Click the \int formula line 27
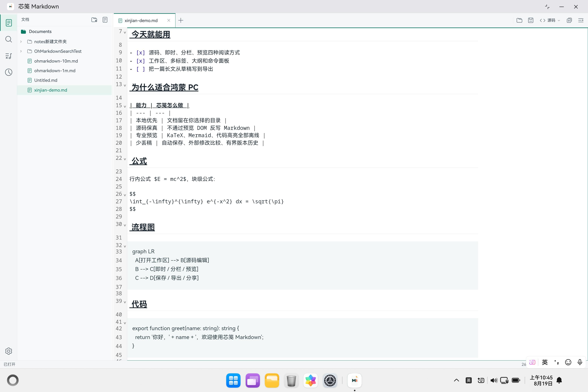The height and width of the screenshot is (392, 588). click(x=207, y=201)
